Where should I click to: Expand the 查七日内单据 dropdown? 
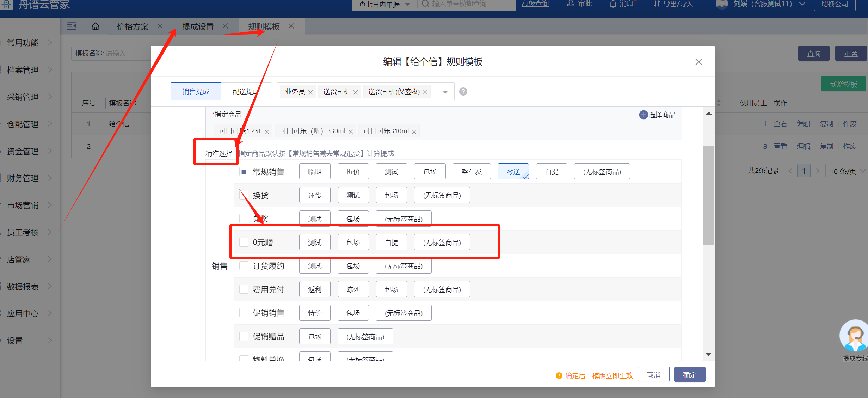(408, 4)
